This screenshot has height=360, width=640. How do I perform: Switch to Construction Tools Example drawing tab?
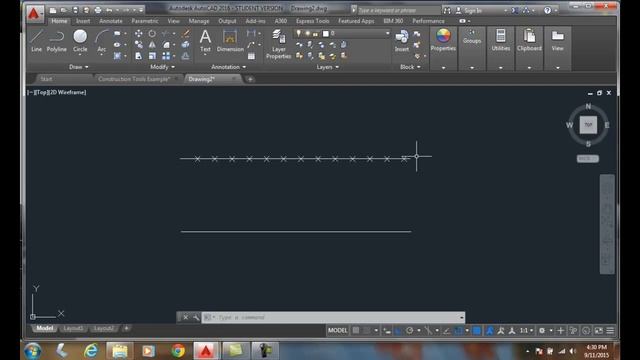pyautogui.click(x=134, y=79)
